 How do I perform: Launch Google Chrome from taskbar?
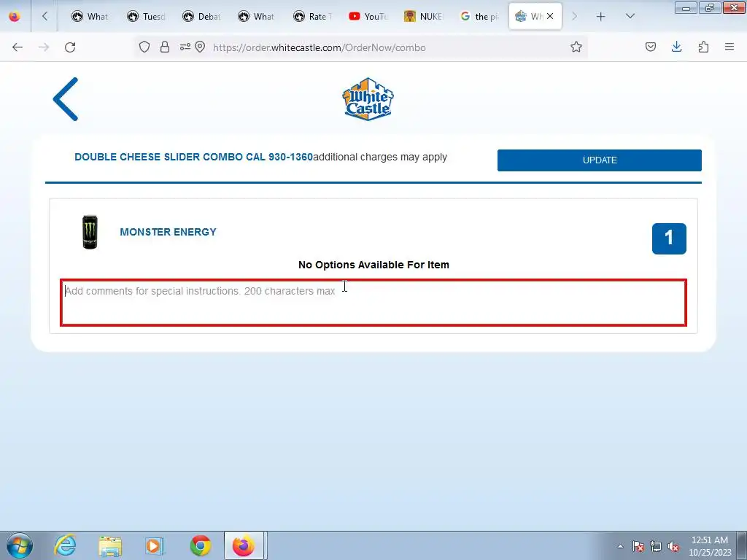click(x=201, y=545)
